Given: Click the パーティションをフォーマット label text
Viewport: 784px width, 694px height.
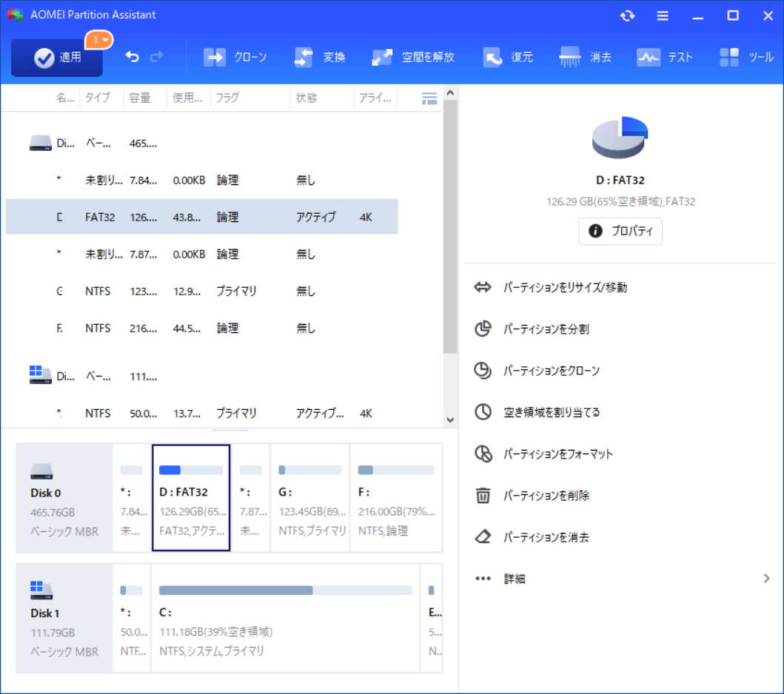Looking at the screenshot, I should [x=558, y=454].
